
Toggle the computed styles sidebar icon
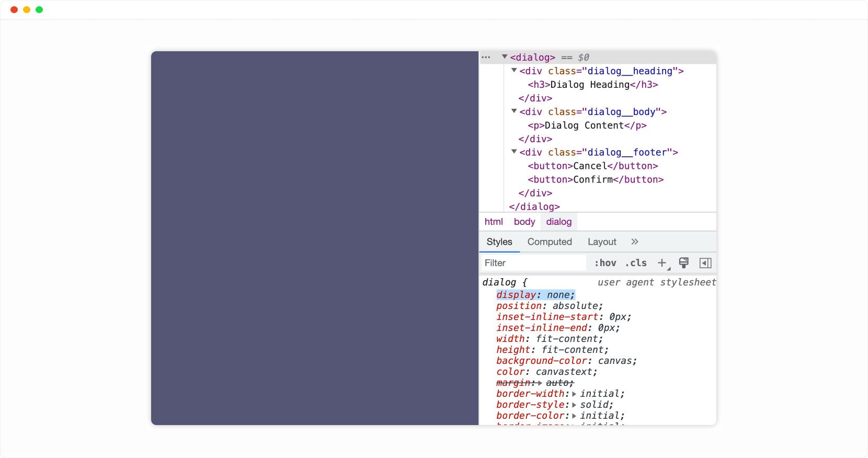pyautogui.click(x=705, y=263)
